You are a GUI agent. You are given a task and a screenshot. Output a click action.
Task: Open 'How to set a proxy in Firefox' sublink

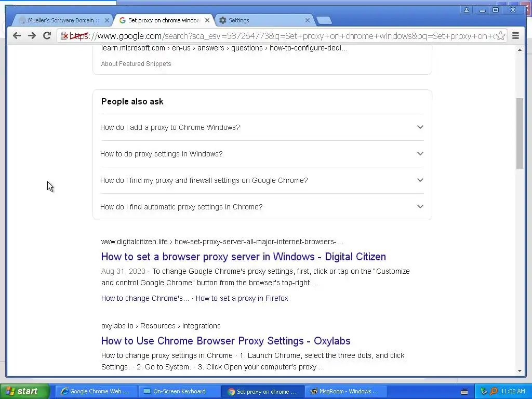coord(242,298)
